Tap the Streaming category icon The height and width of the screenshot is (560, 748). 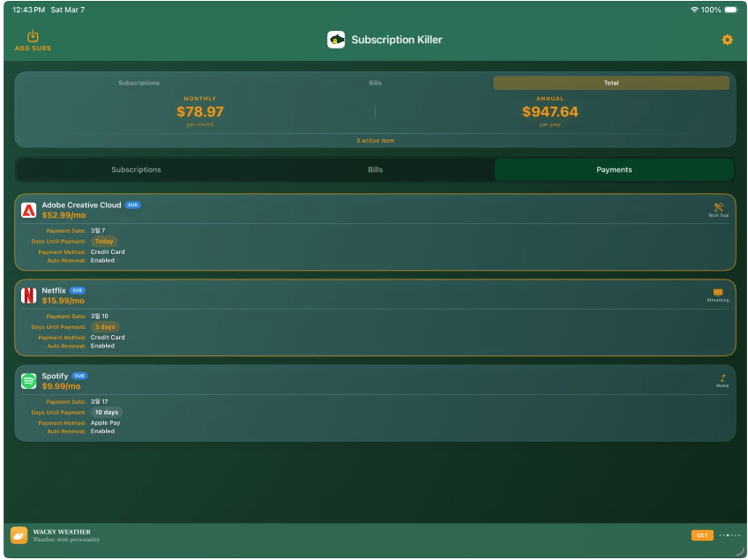pos(718,292)
